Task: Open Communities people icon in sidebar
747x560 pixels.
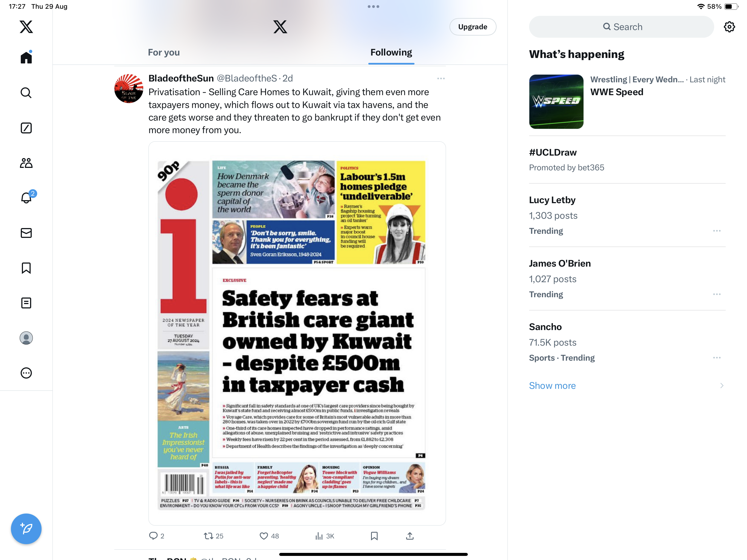Action: [26, 163]
